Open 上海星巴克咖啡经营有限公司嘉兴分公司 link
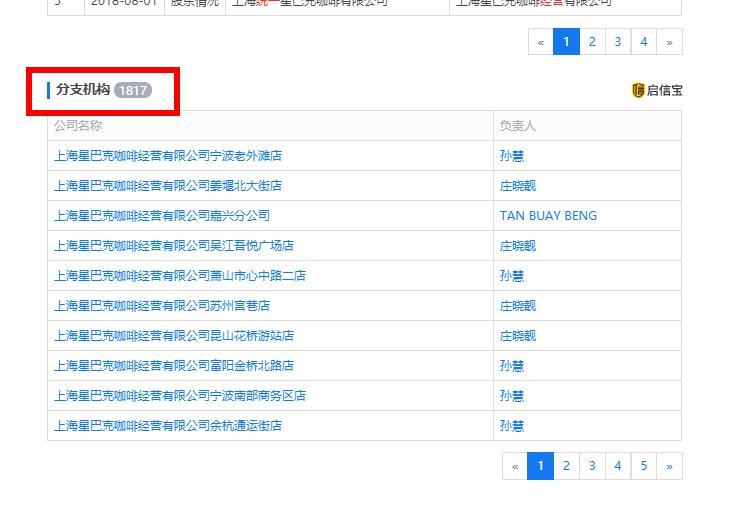Screen dimensions: 729x514 (162, 216)
